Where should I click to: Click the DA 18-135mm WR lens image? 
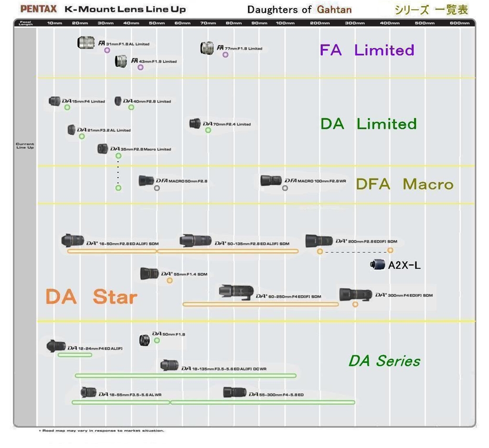click(x=170, y=365)
